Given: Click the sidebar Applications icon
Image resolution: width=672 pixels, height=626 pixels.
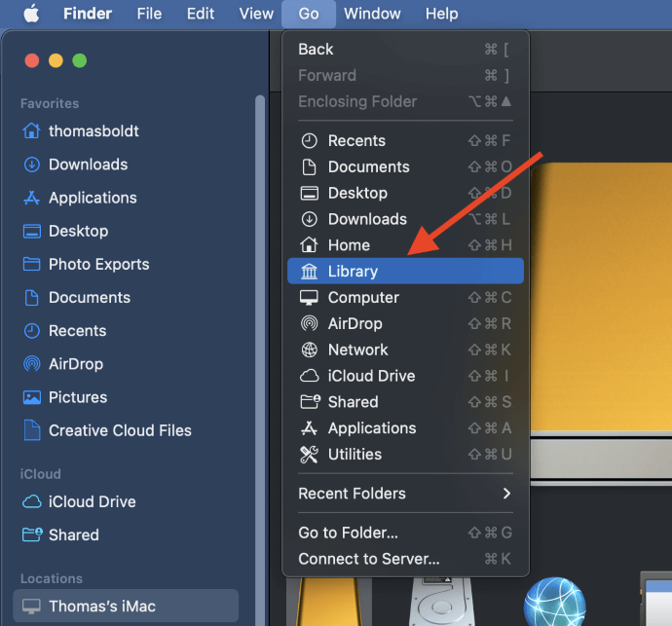Looking at the screenshot, I should pos(31,198).
